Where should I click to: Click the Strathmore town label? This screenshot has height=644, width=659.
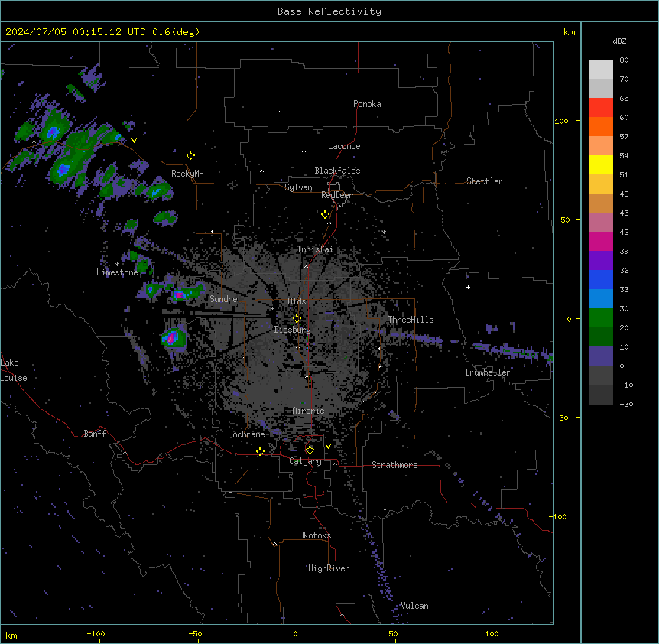(394, 465)
